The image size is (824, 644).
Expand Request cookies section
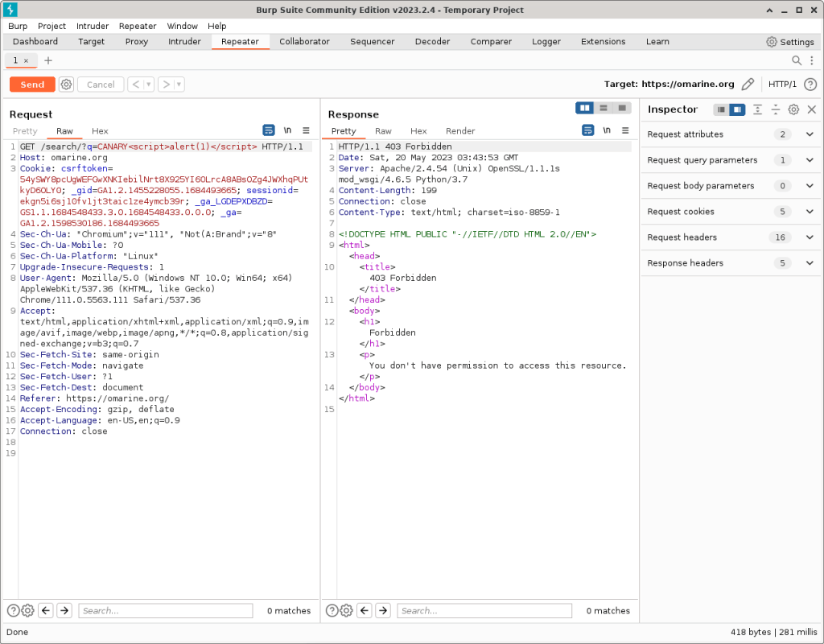pos(810,212)
